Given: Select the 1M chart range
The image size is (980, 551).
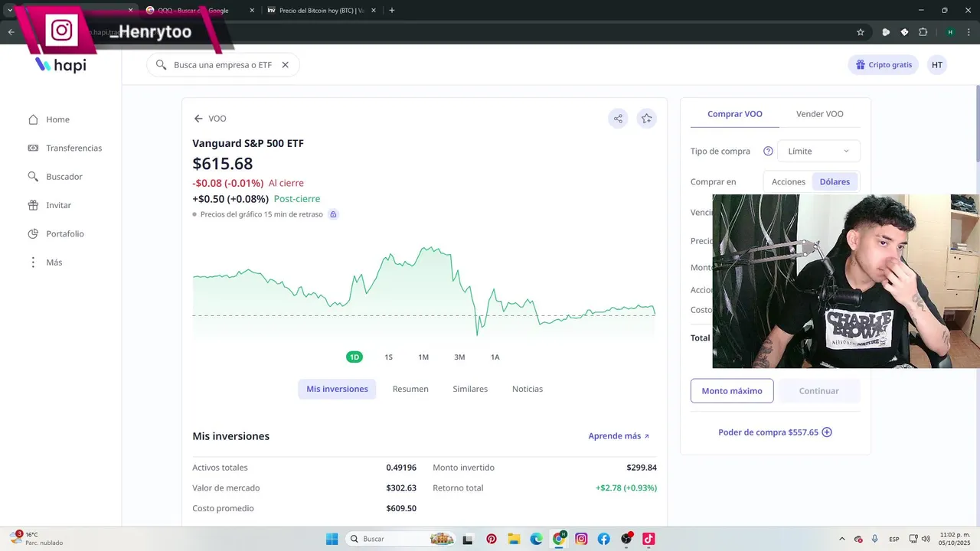Looking at the screenshot, I should tap(423, 357).
